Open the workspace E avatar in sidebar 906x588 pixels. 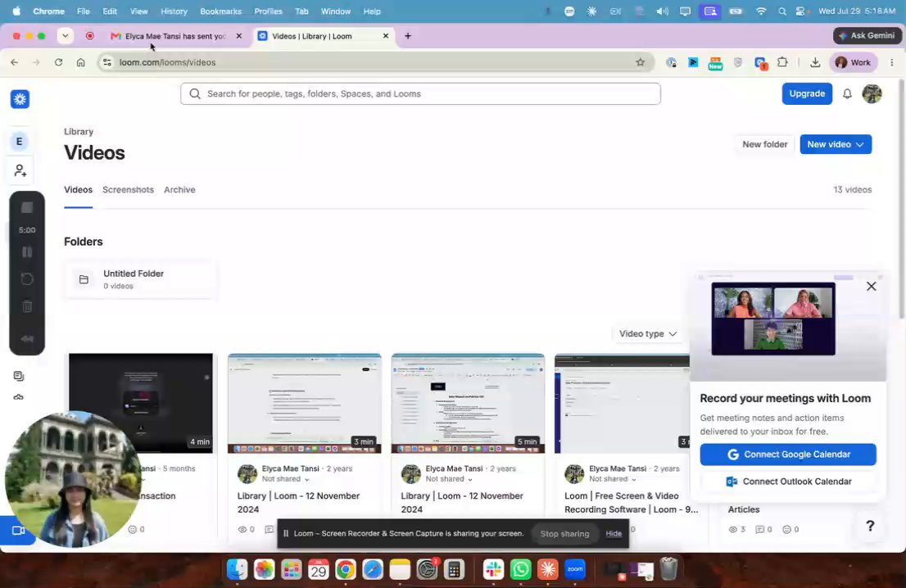click(x=19, y=142)
